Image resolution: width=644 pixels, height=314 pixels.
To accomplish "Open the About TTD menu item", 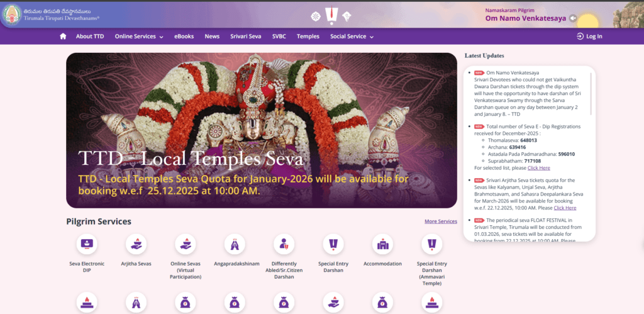I will (x=90, y=36).
